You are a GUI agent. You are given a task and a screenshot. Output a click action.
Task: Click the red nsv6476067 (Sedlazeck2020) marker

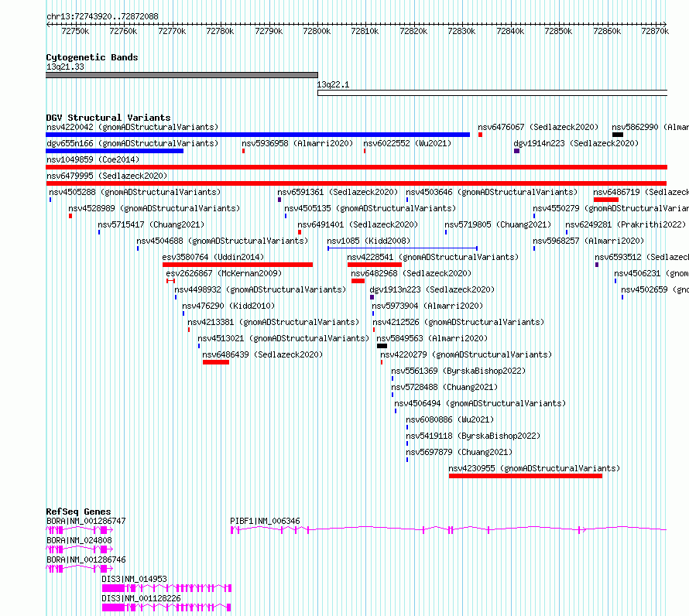(x=480, y=135)
